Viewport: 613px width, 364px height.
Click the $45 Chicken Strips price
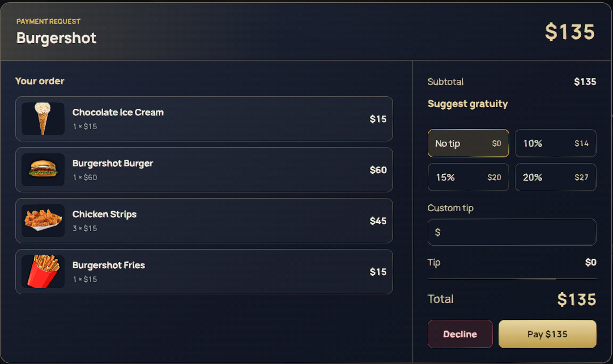[378, 221]
